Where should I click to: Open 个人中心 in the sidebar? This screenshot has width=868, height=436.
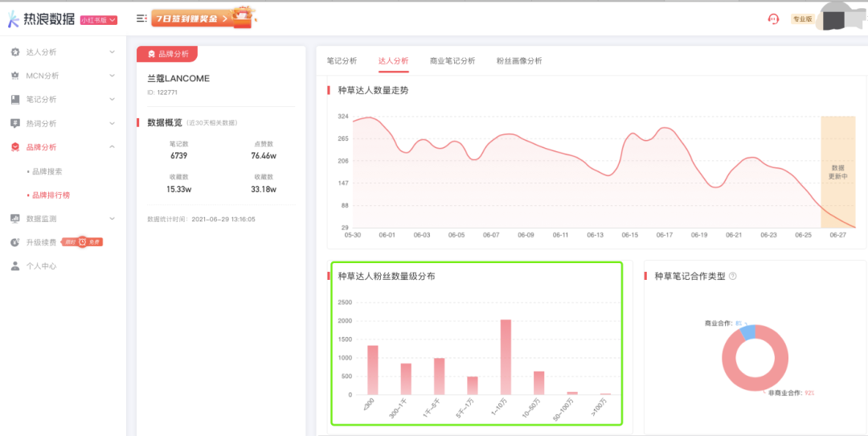click(41, 266)
